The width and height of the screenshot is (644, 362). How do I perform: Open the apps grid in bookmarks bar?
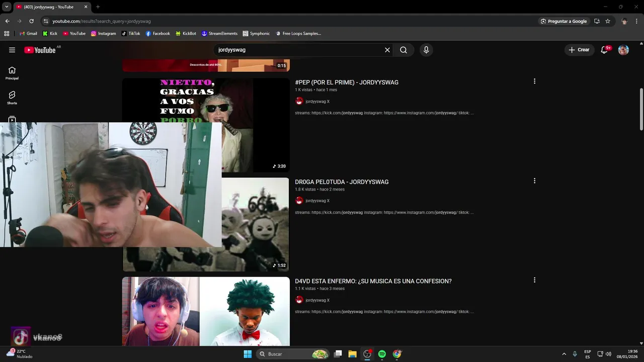pyautogui.click(x=7, y=33)
